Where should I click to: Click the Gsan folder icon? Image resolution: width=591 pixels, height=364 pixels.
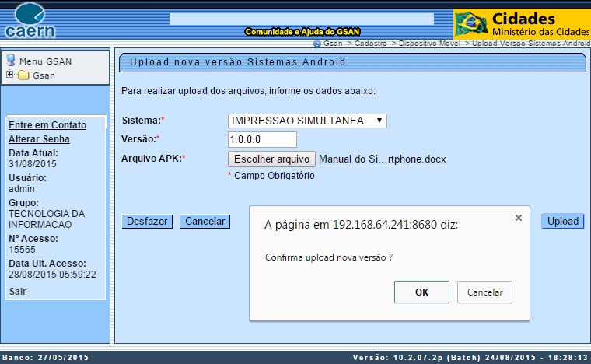pyautogui.click(x=23, y=75)
